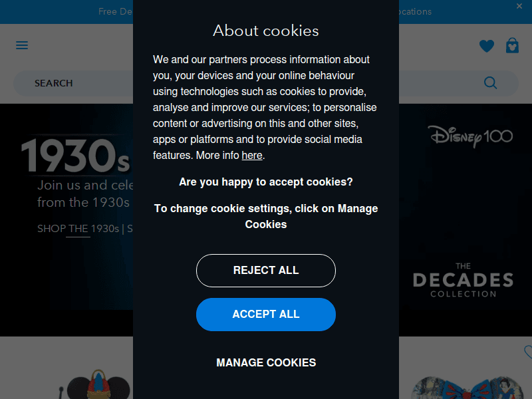Image resolution: width=532 pixels, height=399 pixels.
Task: Open the shopping bag icon
Action: click(x=512, y=45)
